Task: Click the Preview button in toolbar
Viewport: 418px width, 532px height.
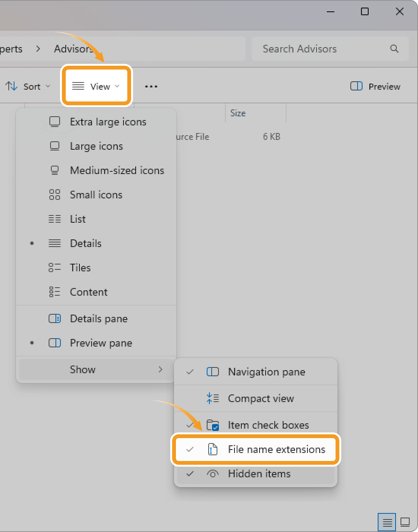Action: (375, 87)
